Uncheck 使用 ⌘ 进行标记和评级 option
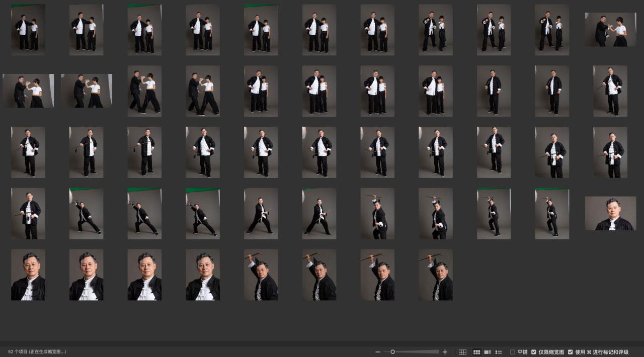 571,352
